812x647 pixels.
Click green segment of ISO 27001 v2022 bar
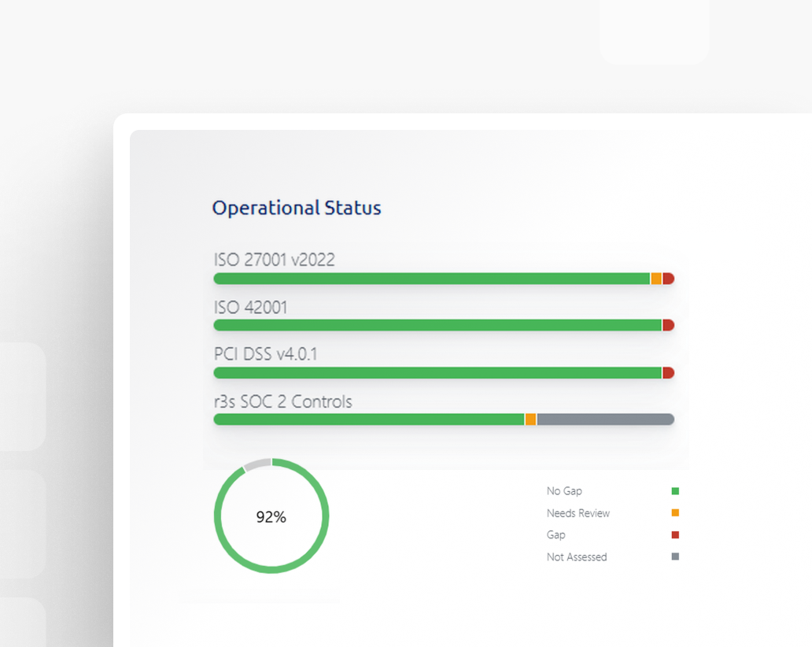click(x=432, y=279)
